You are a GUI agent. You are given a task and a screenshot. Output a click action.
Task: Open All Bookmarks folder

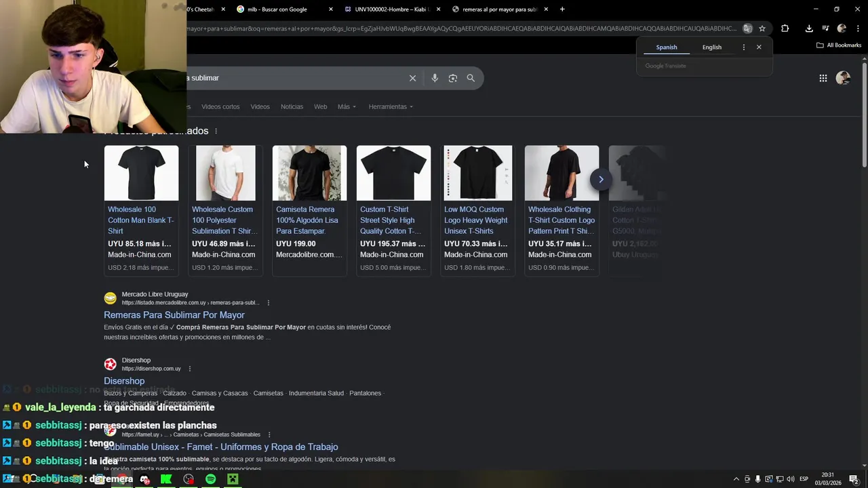tap(839, 45)
